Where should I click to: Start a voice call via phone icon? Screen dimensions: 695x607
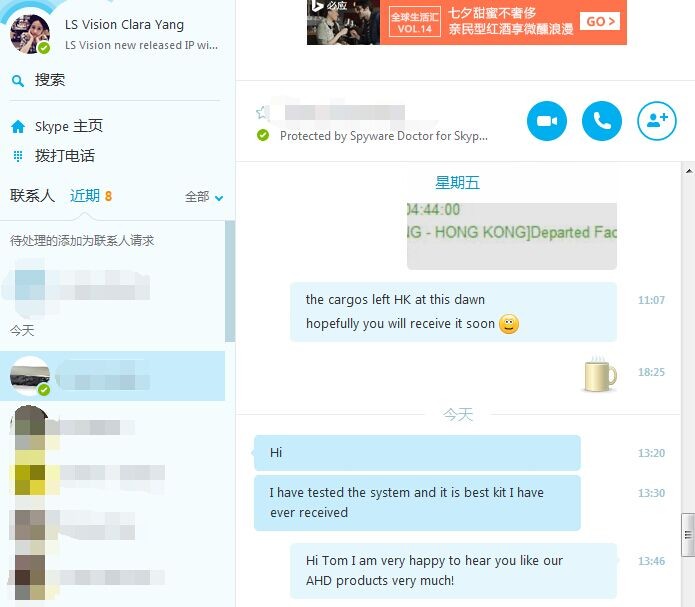(601, 121)
